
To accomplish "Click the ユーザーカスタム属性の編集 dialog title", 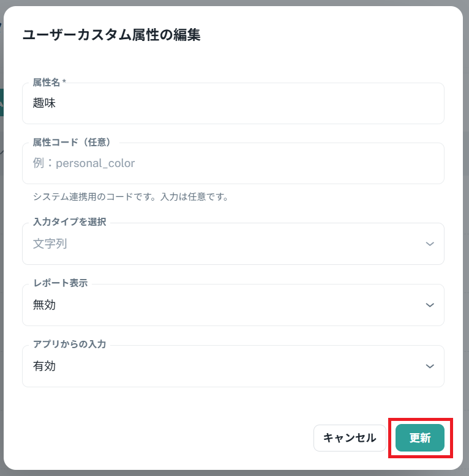I will click(111, 35).
